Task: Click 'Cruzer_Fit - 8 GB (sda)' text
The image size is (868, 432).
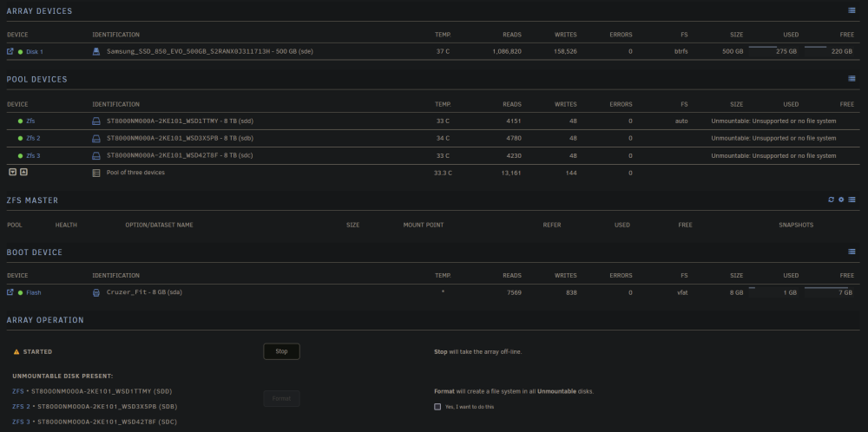Action: tap(144, 292)
